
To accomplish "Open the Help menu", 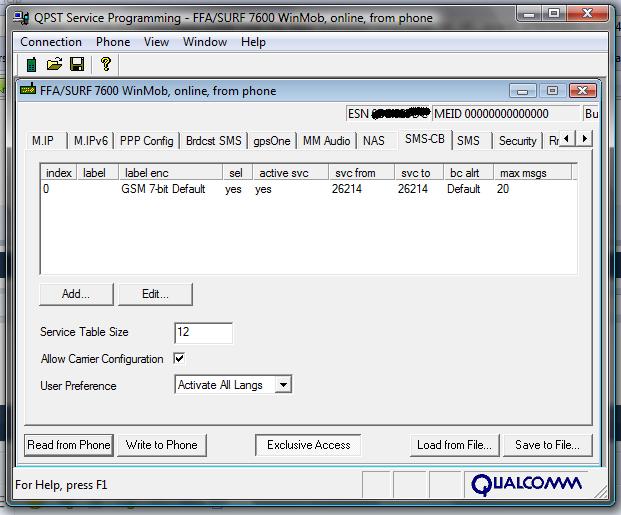I will pyautogui.click(x=253, y=42).
